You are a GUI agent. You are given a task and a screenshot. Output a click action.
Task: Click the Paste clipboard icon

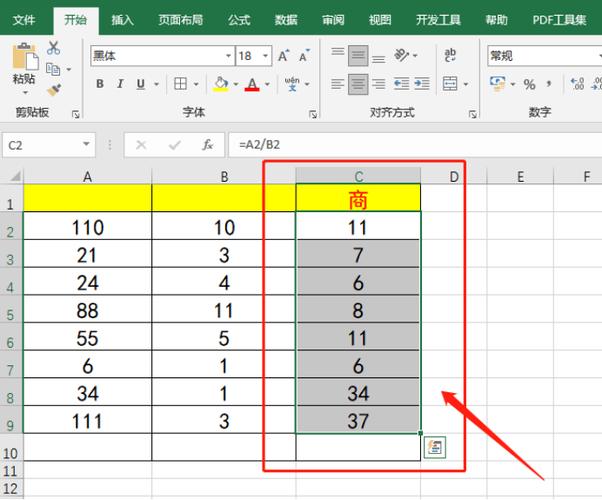click(25, 57)
